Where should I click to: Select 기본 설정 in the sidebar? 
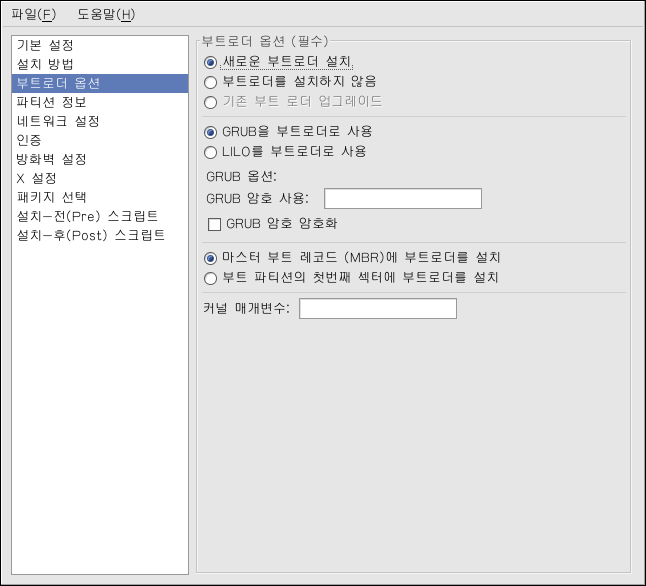point(45,45)
